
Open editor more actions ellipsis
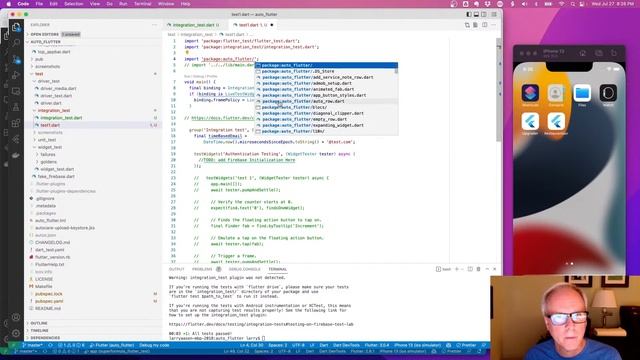pos(494,25)
